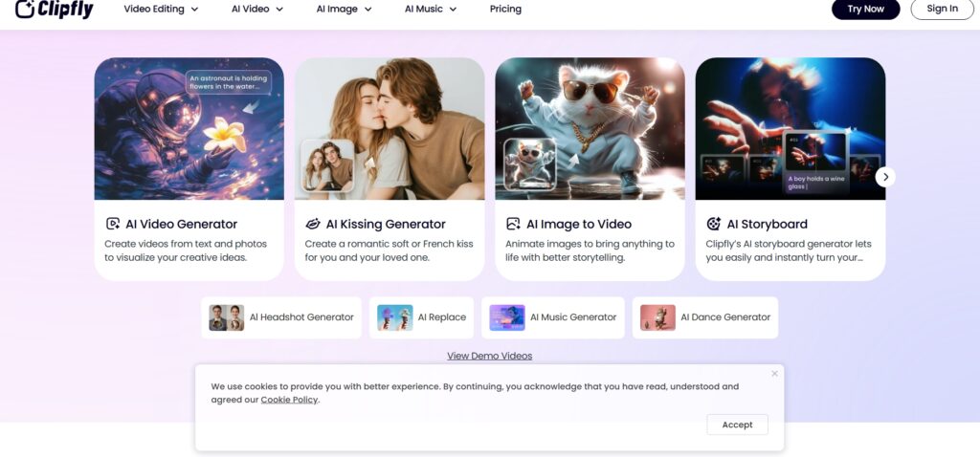980x457 pixels.
Task: Expand the AI Video dropdown menu
Action: [x=257, y=9]
